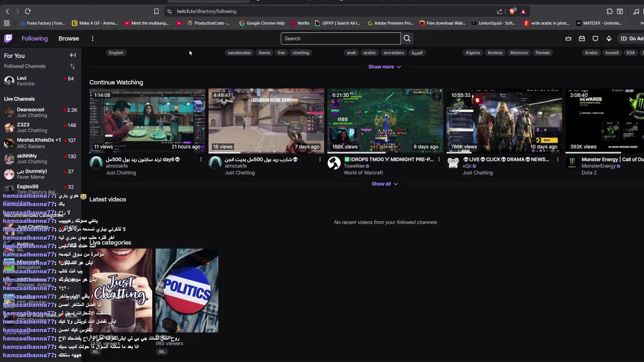Image resolution: width=644 pixels, height=362 pixels.
Task: Open the Dota 2 category link
Action: point(589,172)
